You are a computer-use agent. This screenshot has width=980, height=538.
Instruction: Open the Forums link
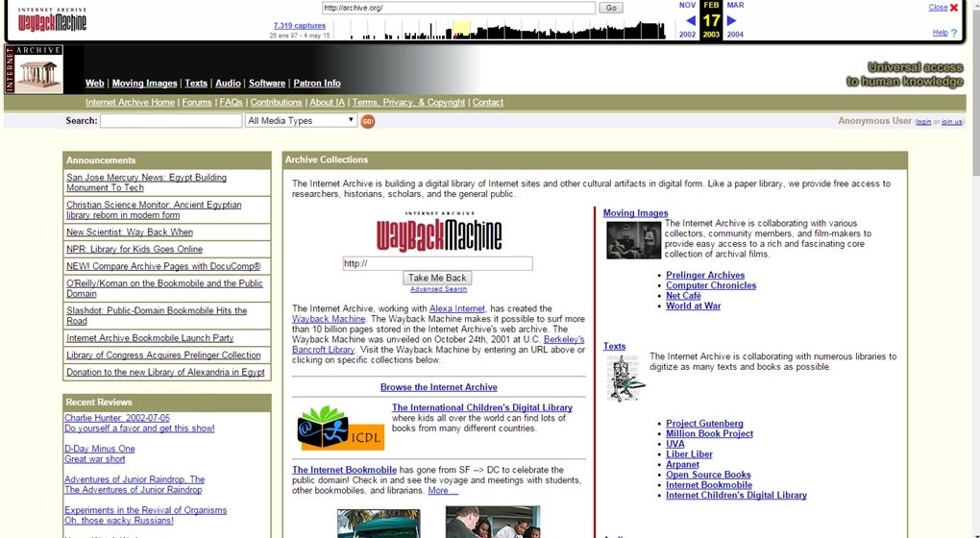(x=197, y=103)
